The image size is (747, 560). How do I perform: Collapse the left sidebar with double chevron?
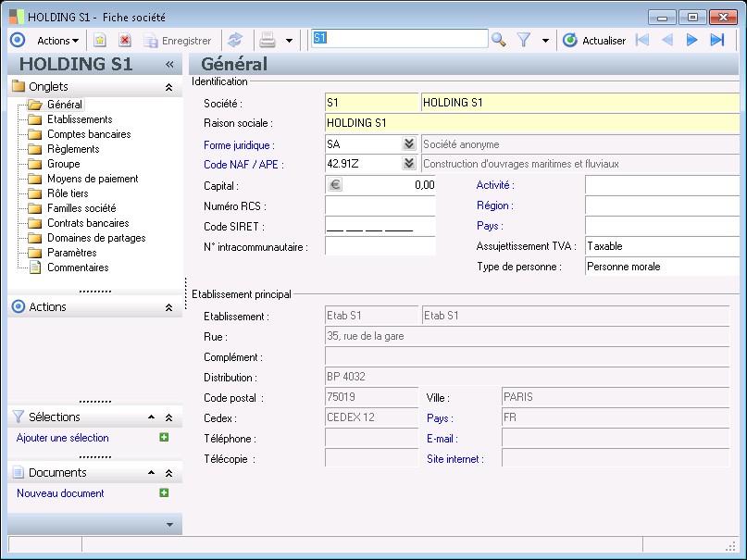(169, 64)
